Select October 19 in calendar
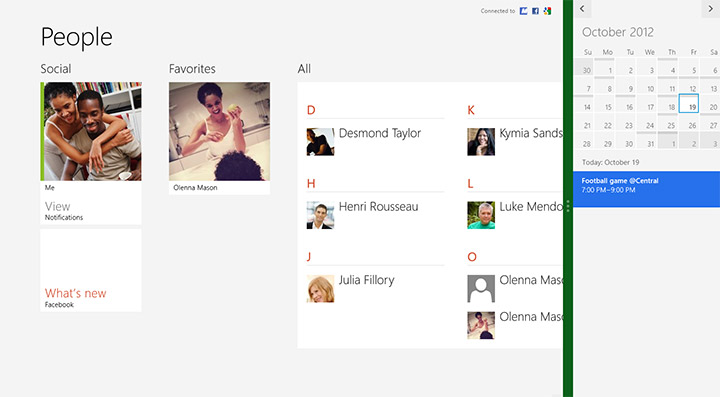 (689, 103)
